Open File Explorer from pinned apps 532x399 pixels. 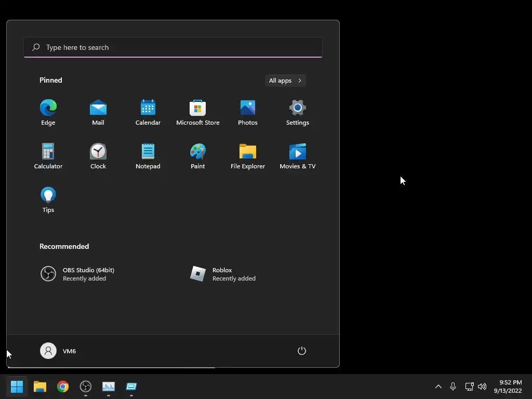tap(248, 156)
